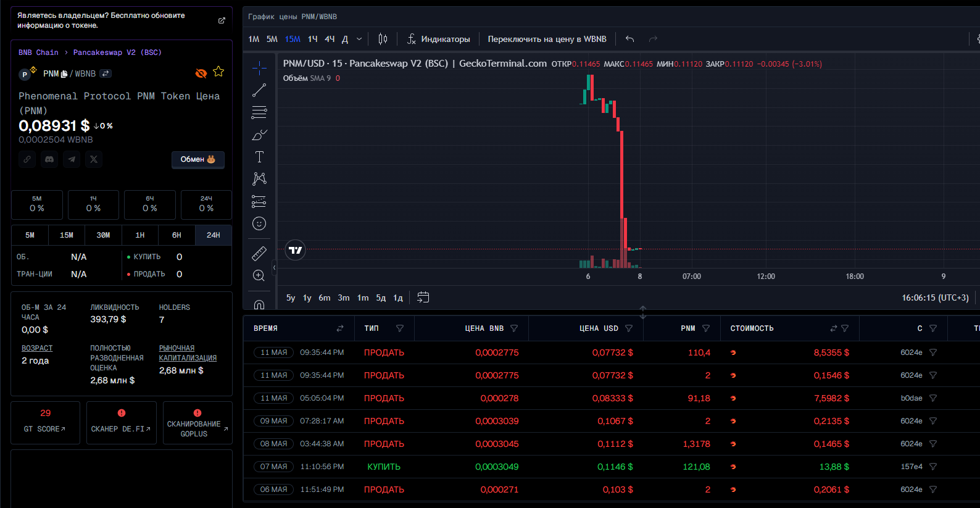
Task: Set chart range to 6m
Action: click(325, 298)
